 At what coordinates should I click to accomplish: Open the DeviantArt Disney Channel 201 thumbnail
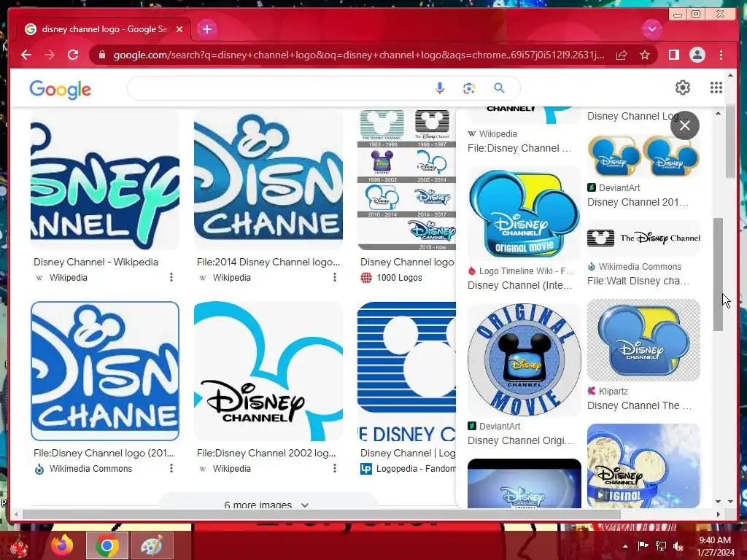pyautogui.click(x=643, y=156)
